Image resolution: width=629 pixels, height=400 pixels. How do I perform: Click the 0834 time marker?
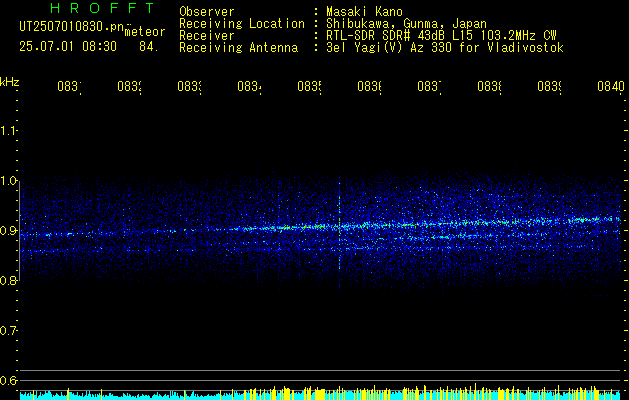tap(249, 87)
